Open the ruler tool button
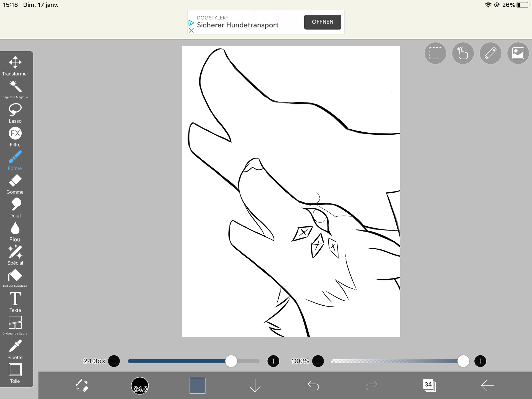The image size is (532, 399). 490,53
